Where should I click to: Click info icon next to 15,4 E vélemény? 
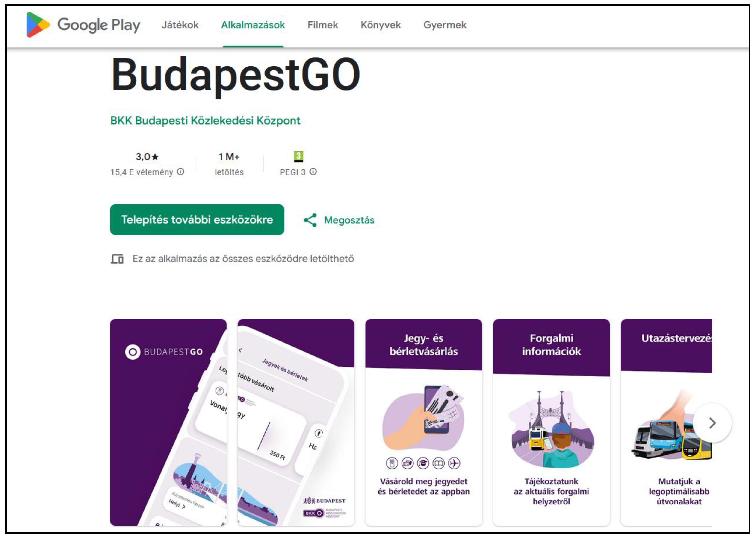coord(180,172)
